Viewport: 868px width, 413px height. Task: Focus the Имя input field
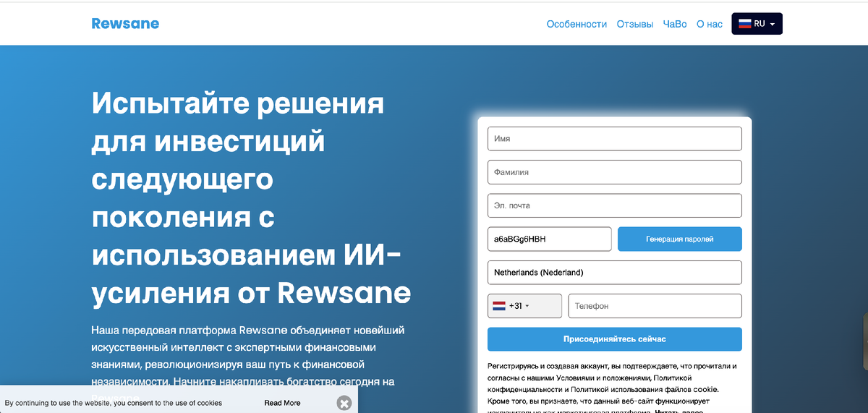pos(615,139)
